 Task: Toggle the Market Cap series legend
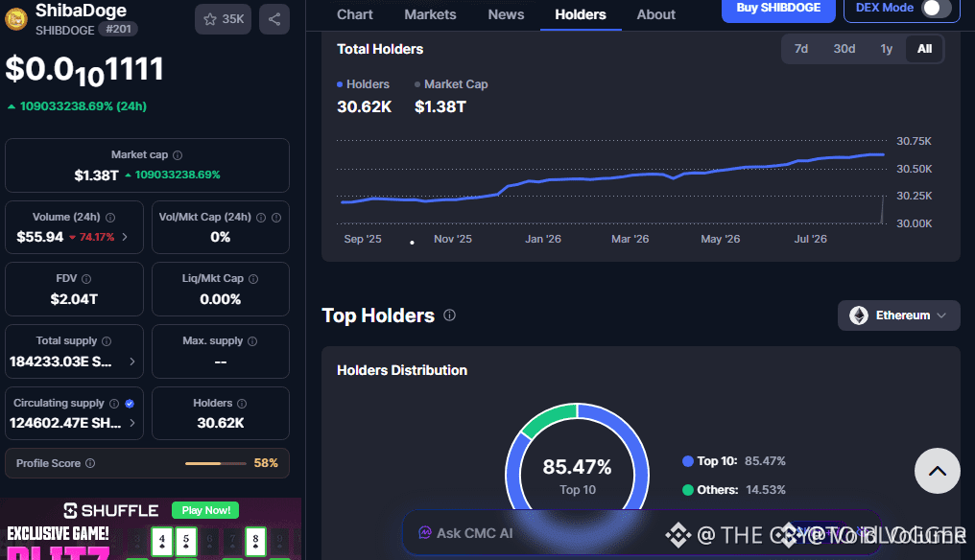point(451,84)
